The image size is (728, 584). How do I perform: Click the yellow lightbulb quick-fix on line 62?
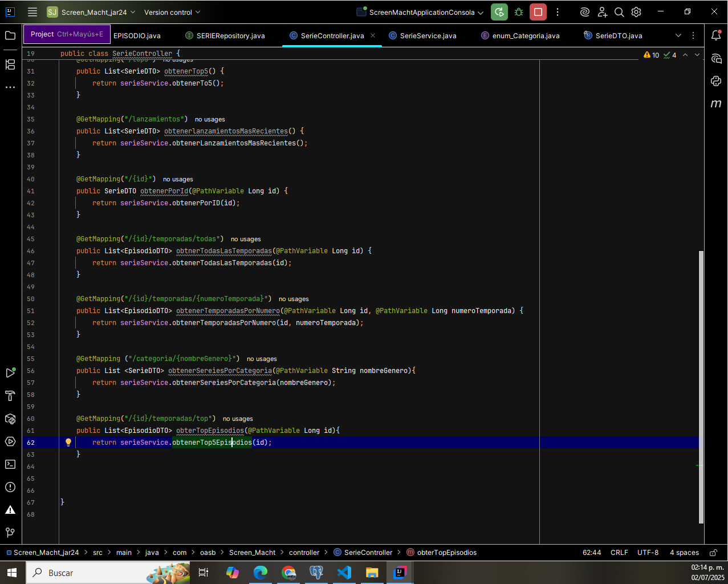tap(68, 442)
